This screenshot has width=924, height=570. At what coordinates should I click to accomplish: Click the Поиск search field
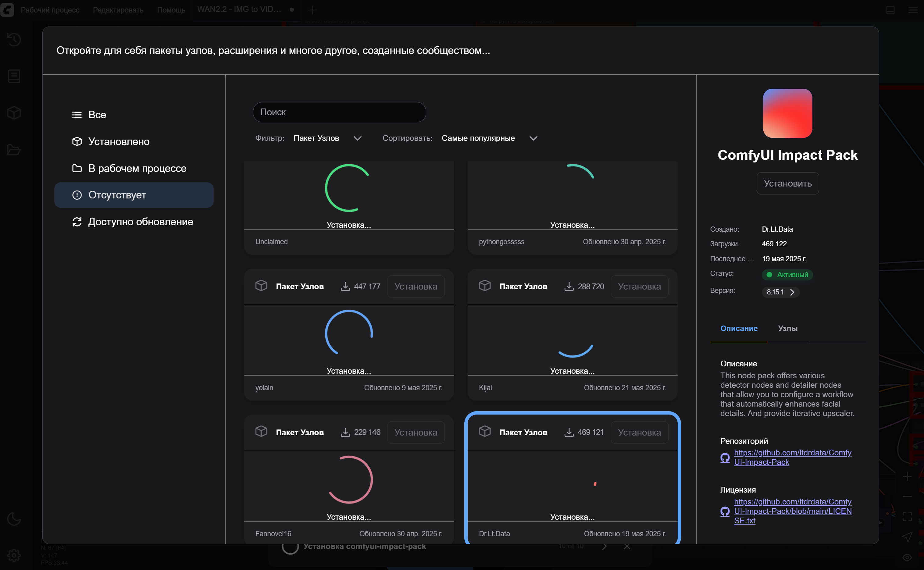(339, 112)
